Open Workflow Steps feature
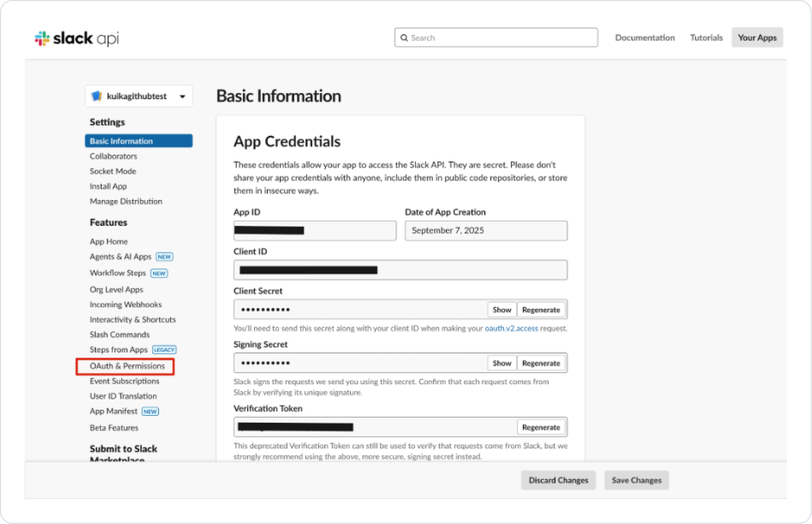This screenshot has width=812, height=524. pyautogui.click(x=118, y=273)
